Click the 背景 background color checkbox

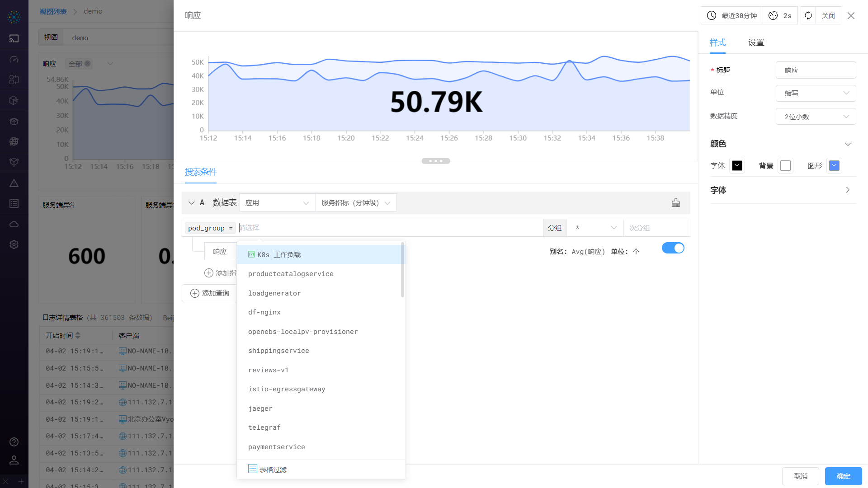[785, 165]
